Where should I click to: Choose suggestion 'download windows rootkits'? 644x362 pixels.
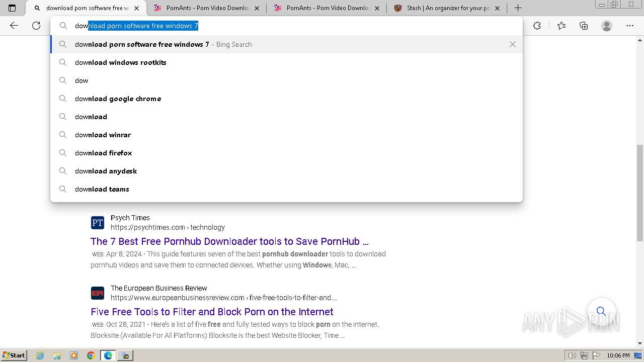[x=286, y=62]
